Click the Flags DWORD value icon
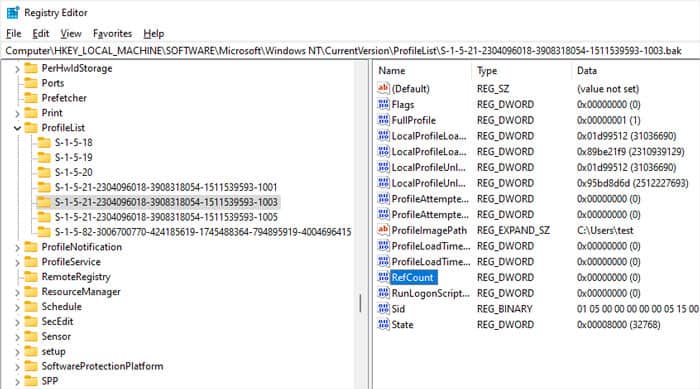Viewport: 700px width, 389px height. tap(383, 105)
